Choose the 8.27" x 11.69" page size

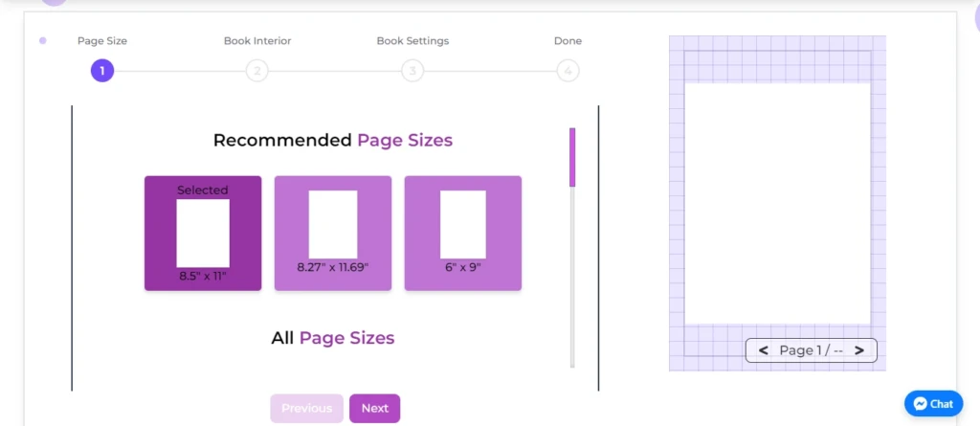[x=333, y=234]
